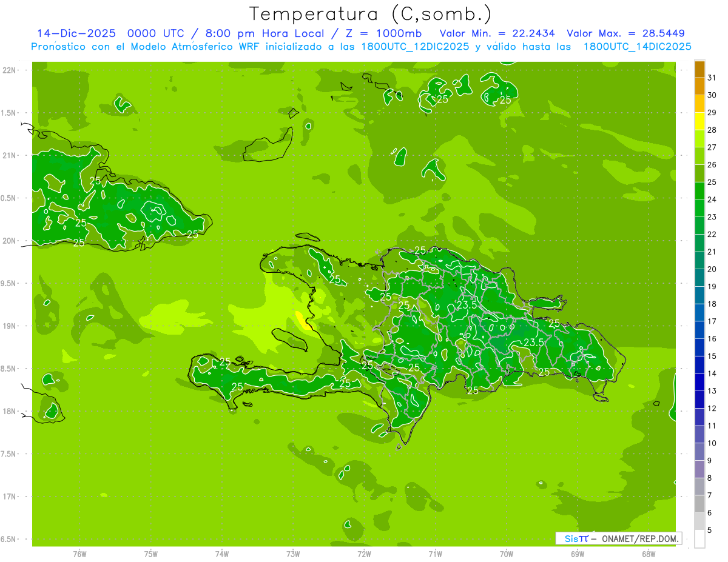The width and height of the screenshot is (728, 562).
Task: Click the '31' colorbar label
Action: 712,78
